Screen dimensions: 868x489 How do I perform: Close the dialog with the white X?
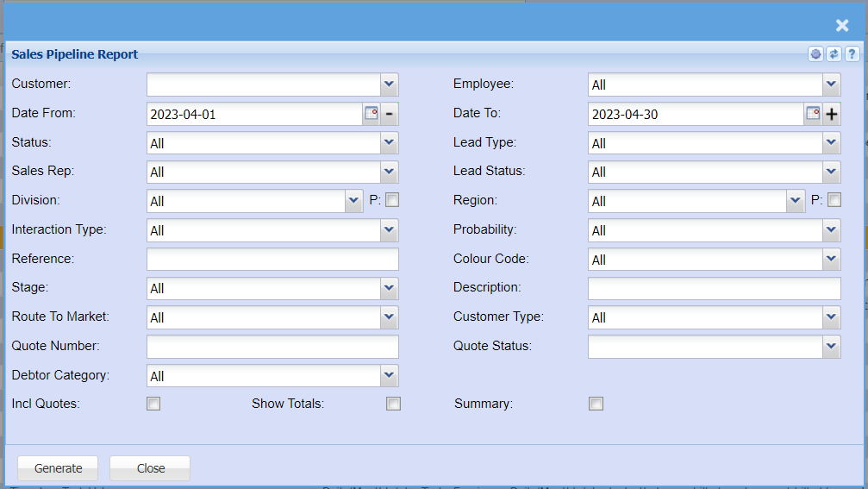842,26
